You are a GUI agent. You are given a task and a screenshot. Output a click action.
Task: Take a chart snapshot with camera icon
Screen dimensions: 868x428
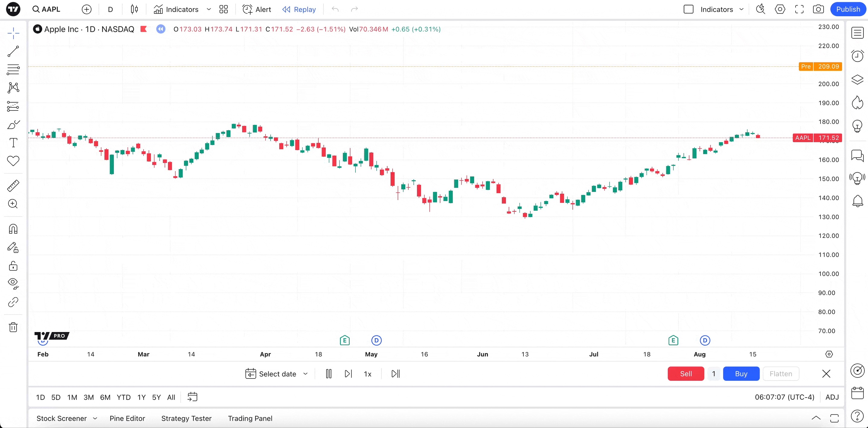coord(818,9)
